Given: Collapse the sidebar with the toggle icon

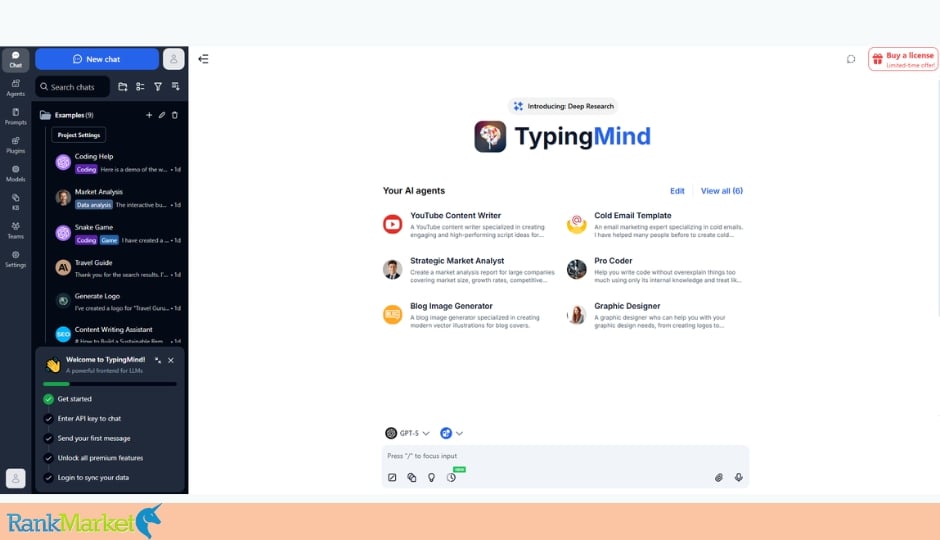Looking at the screenshot, I should pos(203,59).
